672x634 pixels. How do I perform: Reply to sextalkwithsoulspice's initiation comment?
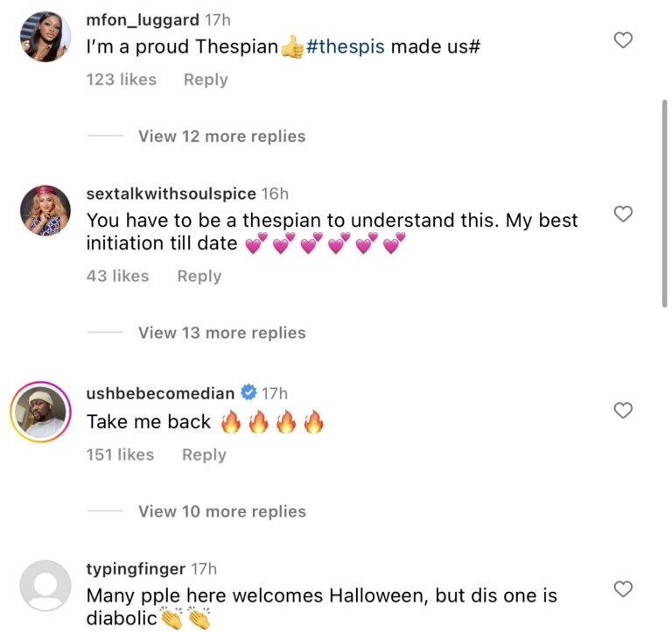click(x=199, y=276)
